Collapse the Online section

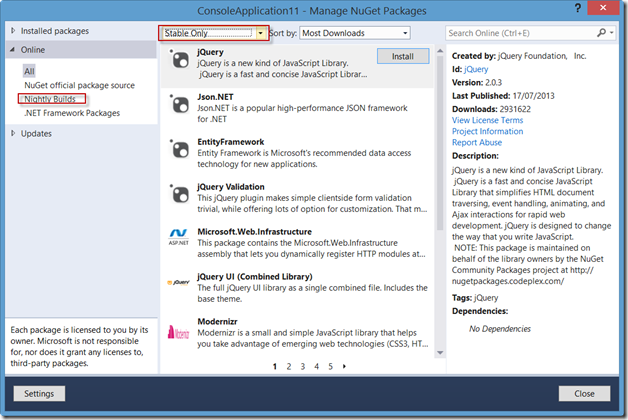point(12,50)
